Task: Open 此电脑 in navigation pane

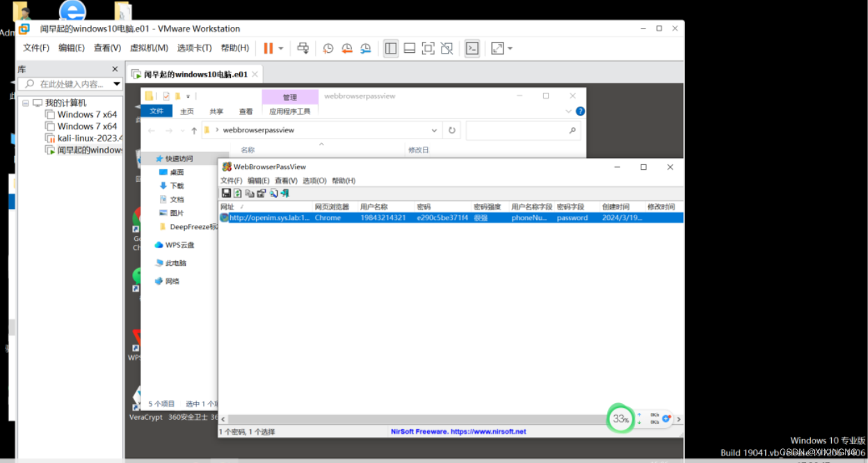Action: coord(170,263)
